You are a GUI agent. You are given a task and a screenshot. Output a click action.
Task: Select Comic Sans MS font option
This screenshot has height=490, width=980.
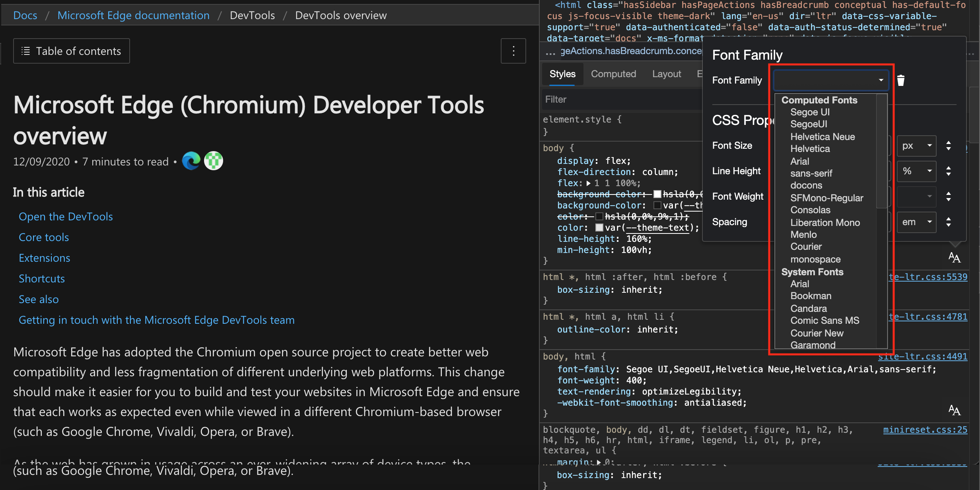pos(825,321)
